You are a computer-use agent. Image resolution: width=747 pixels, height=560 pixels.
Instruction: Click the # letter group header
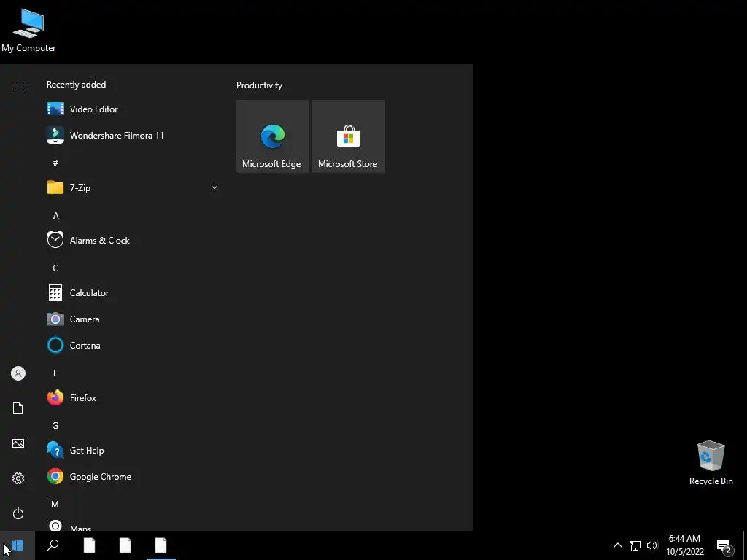click(x=55, y=163)
